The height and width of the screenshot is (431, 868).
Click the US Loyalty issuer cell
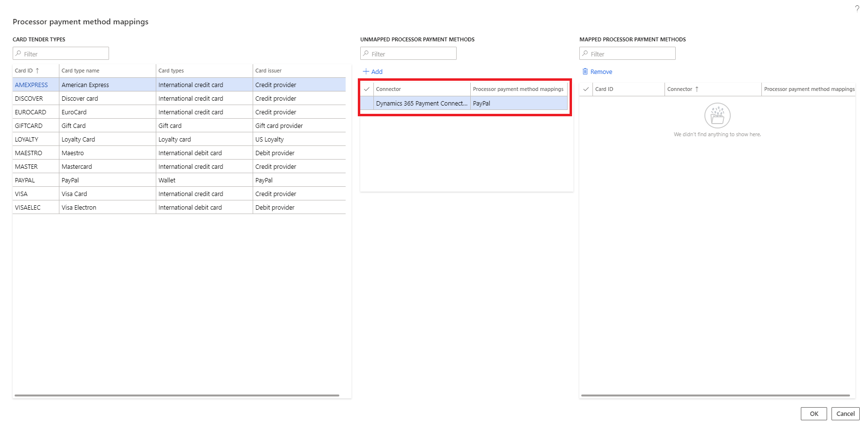point(299,139)
